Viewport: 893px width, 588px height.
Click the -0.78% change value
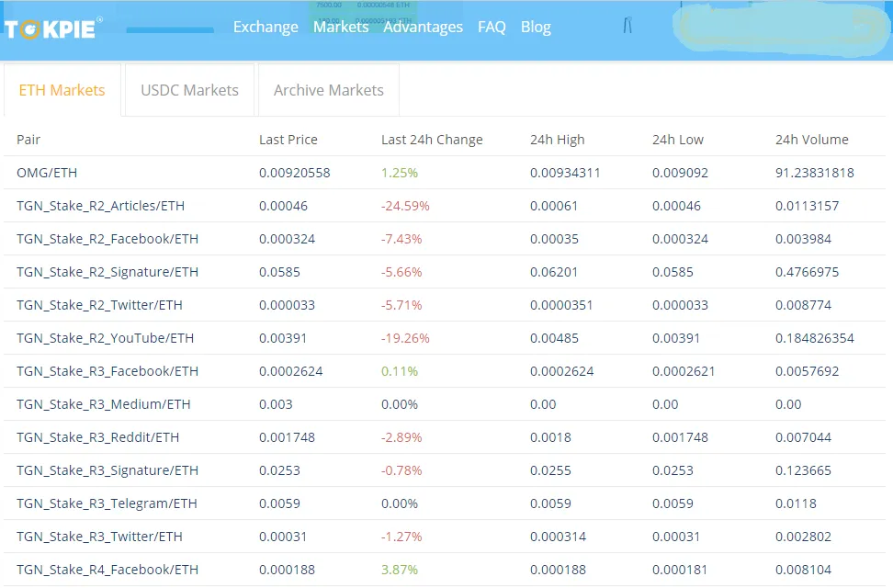(401, 470)
